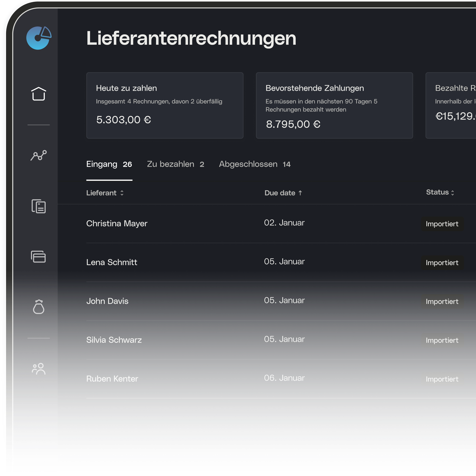Switch to the Zu bezahlen tab
The image size is (476, 476).
pos(176,164)
